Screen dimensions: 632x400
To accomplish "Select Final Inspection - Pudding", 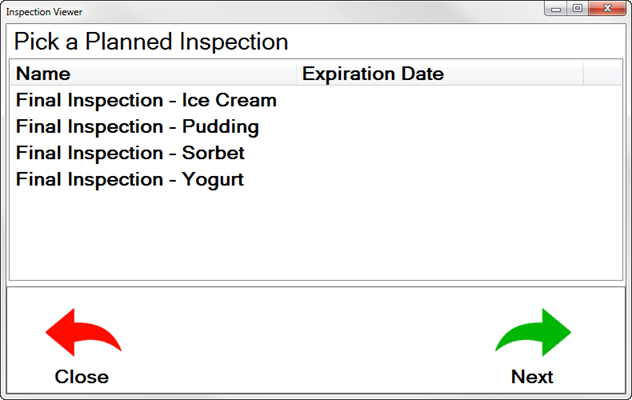I will click(x=137, y=127).
